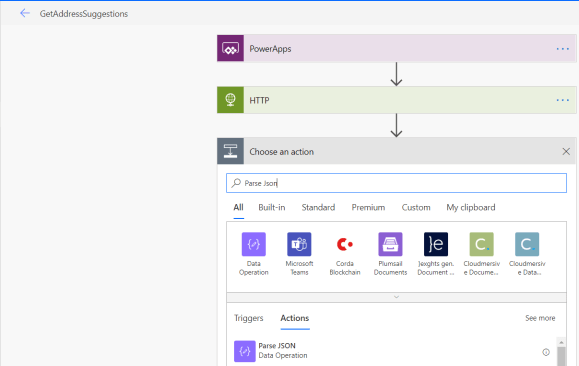The image size is (579, 366).
Task: Show info for the Parse JSON action
Action: pos(546,352)
